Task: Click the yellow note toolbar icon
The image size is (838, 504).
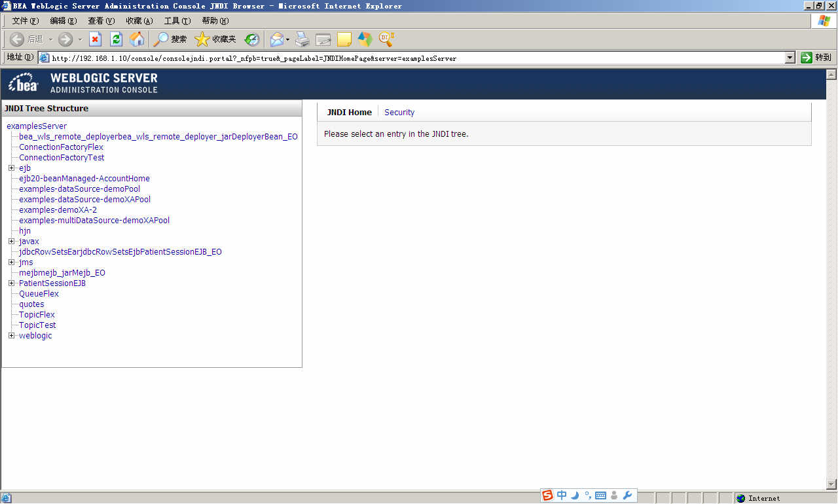Action: pos(344,39)
